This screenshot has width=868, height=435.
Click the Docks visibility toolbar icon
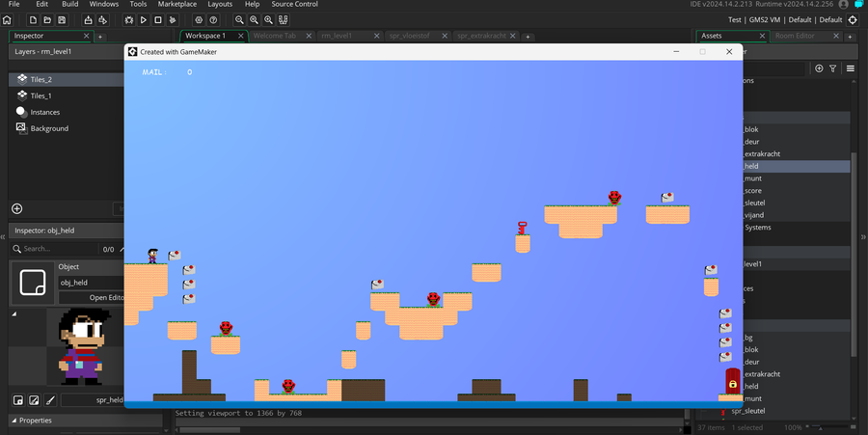pos(283,20)
